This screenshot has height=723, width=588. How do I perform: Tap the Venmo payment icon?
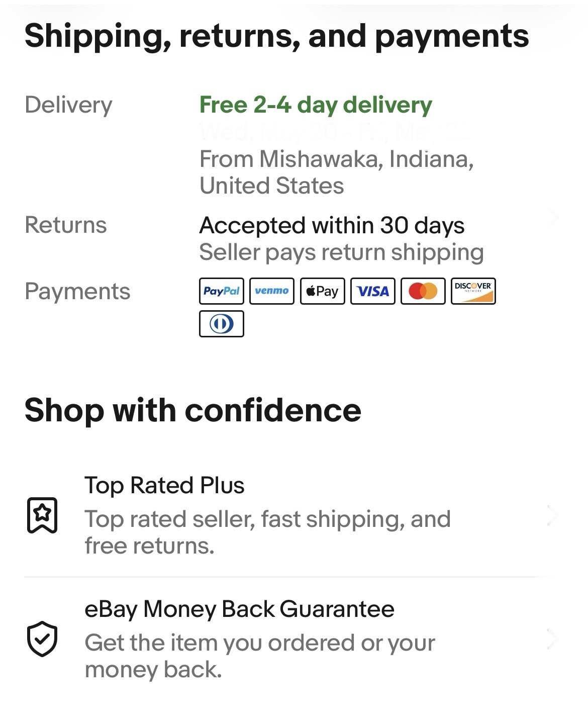click(x=272, y=291)
